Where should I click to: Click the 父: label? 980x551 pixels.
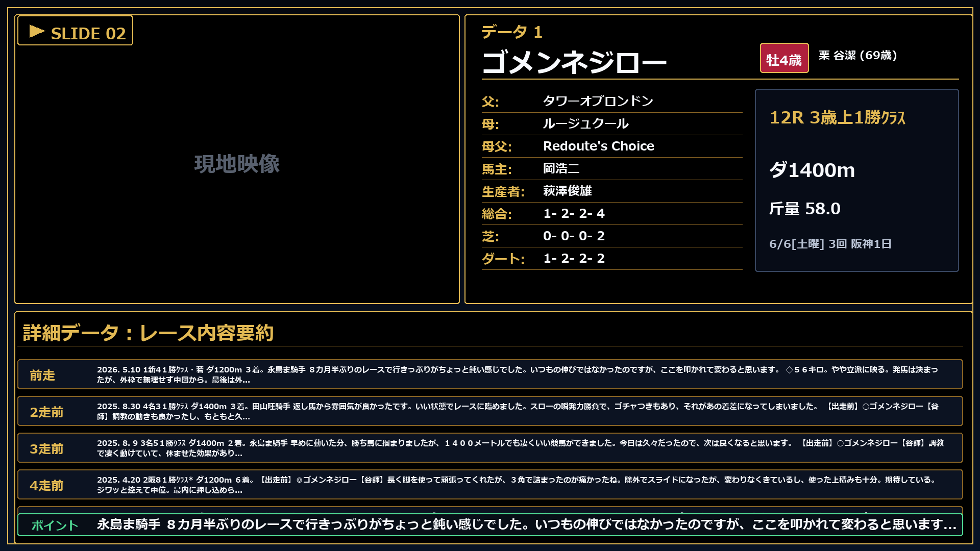point(491,102)
